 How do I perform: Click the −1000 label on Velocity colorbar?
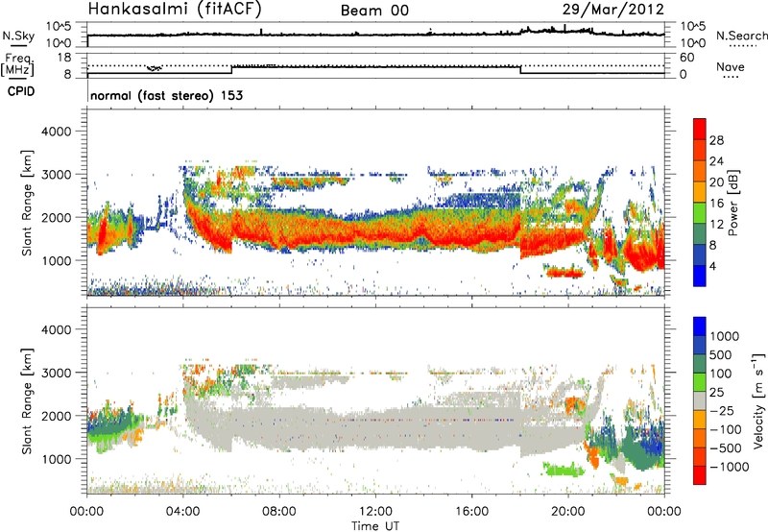click(730, 467)
